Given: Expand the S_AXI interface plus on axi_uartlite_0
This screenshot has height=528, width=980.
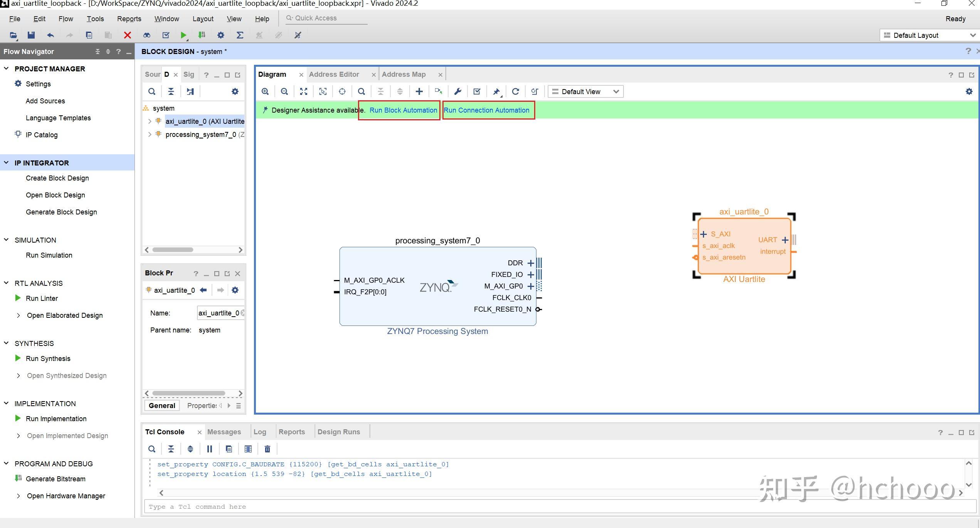Looking at the screenshot, I should coord(704,234).
